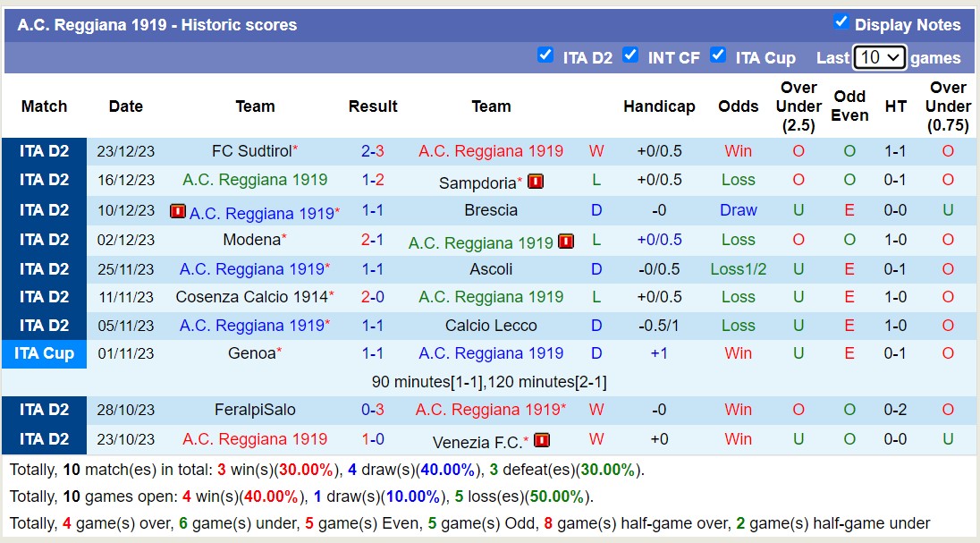Click the ITA Cup label in the filter bar
Image resolution: width=980 pixels, height=543 pixels.
point(766,57)
